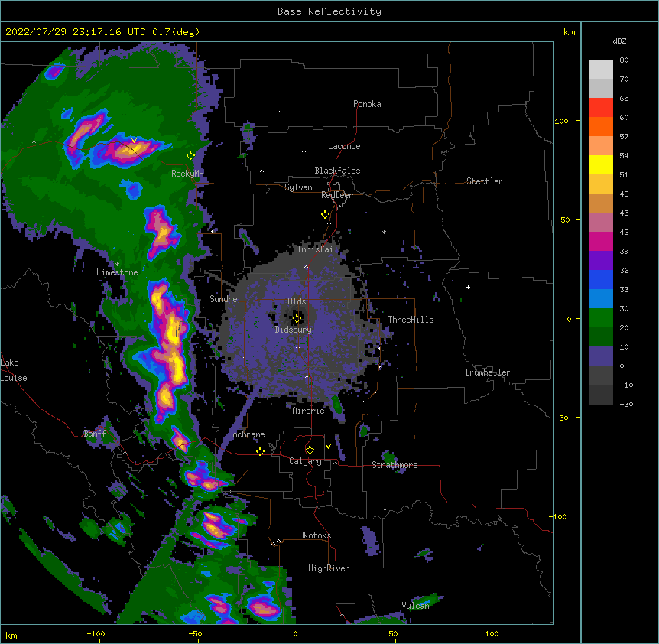The width and height of the screenshot is (659, 644).
Task: Click the HighRiver town label
Action: point(329,568)
